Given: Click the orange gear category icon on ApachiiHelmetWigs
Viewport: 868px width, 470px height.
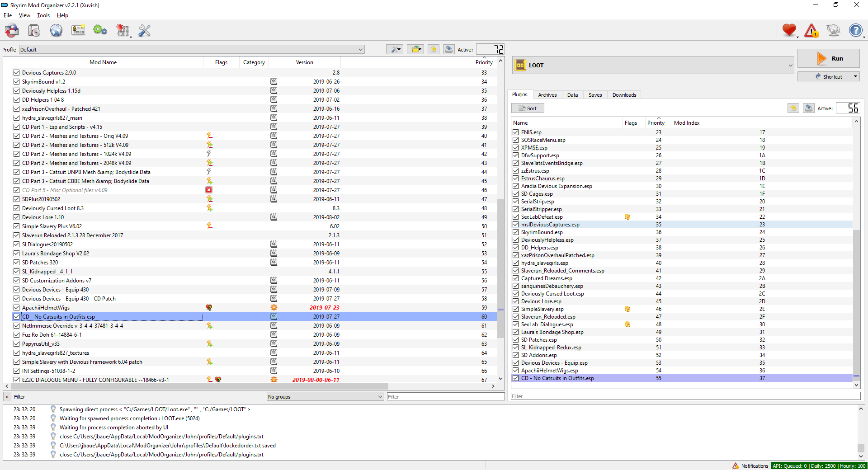Looking at the screenshot, I should [274, 307].
